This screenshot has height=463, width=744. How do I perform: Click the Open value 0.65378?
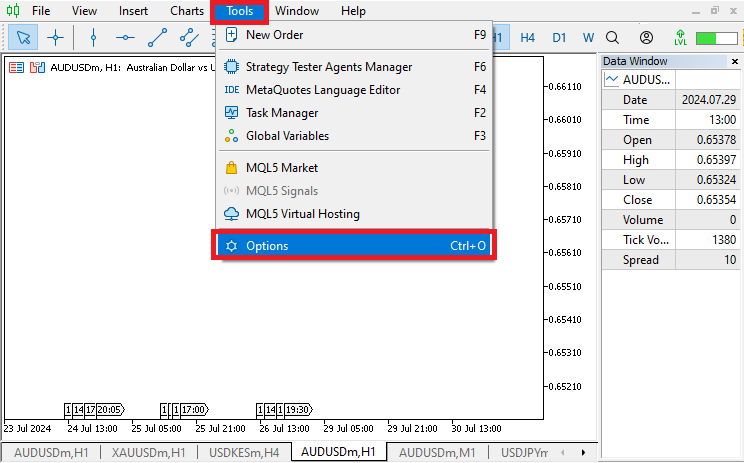[x=716, y=139]
